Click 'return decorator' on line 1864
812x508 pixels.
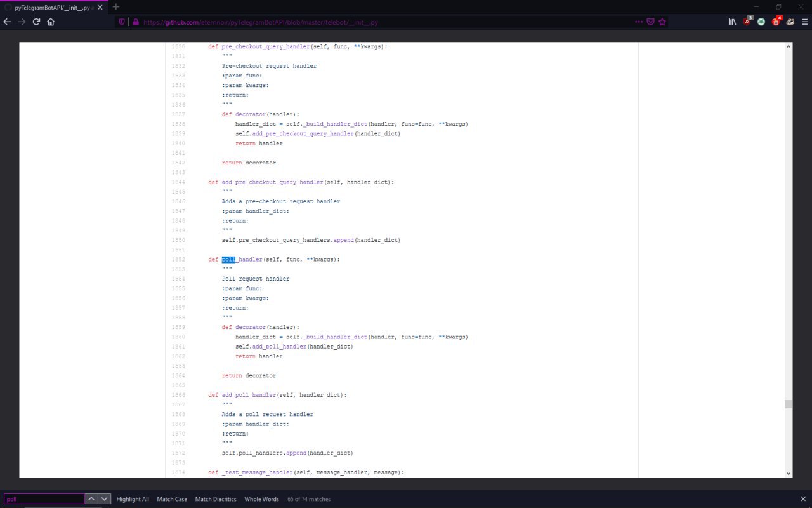[x=249, y=376]
